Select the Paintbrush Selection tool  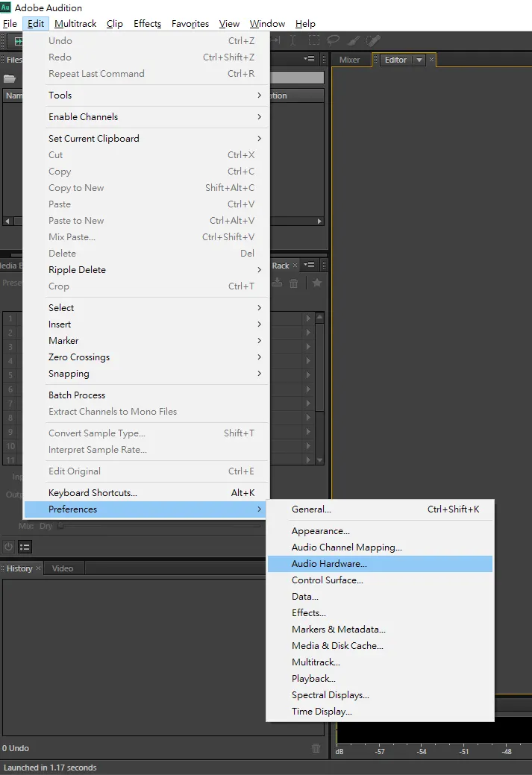[x=353, y=40]
